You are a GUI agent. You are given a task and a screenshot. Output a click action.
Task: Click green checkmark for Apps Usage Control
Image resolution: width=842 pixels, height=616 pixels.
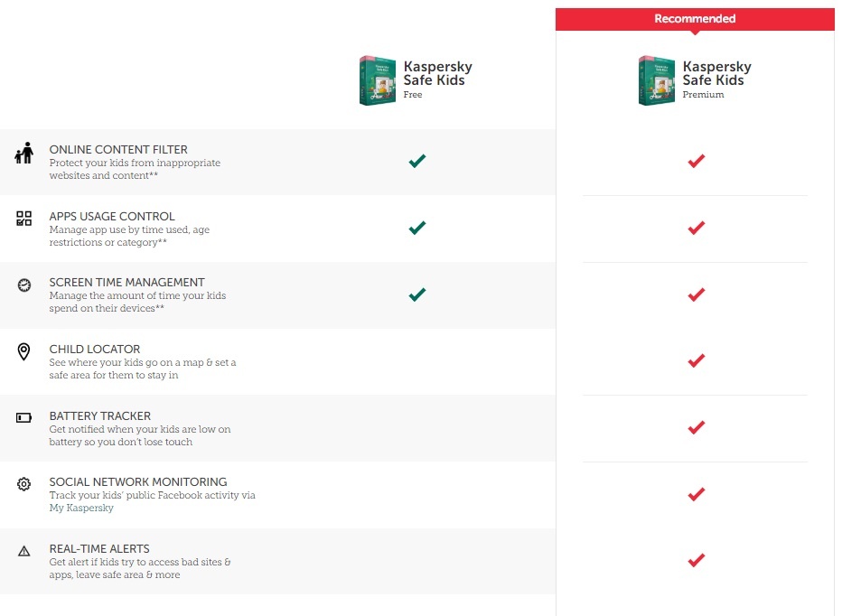point(416,228)
